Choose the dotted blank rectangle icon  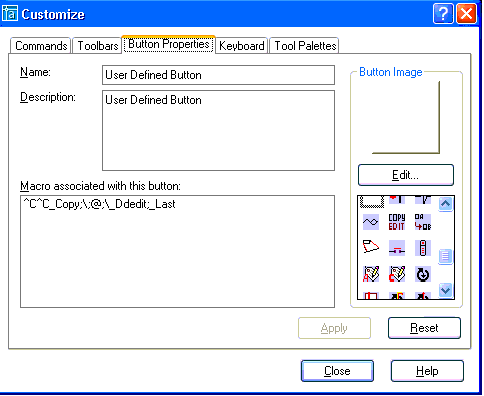click(x=372, y=201)
